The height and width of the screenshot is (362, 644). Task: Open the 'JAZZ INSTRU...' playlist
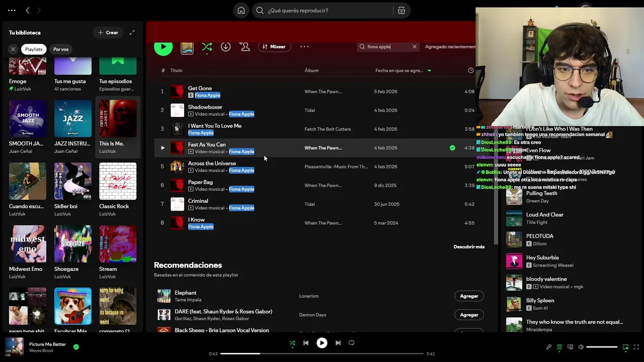click(73, 127)
